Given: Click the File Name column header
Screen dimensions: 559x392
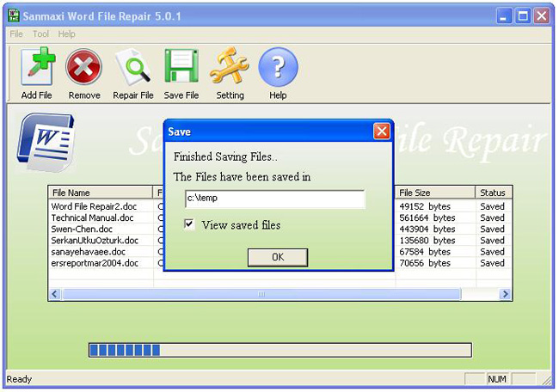Looking at the screenshot, I should coord(101,193).
